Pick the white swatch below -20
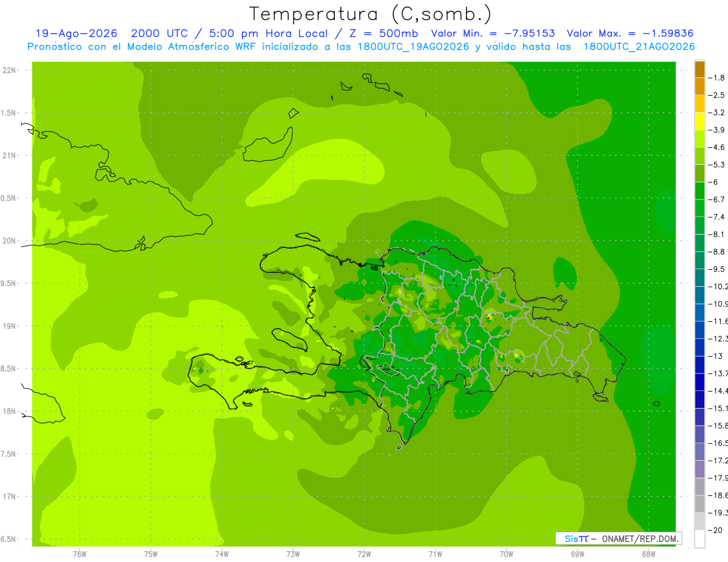This screenshot has height=562, width=728. click(x=699, y=539)
